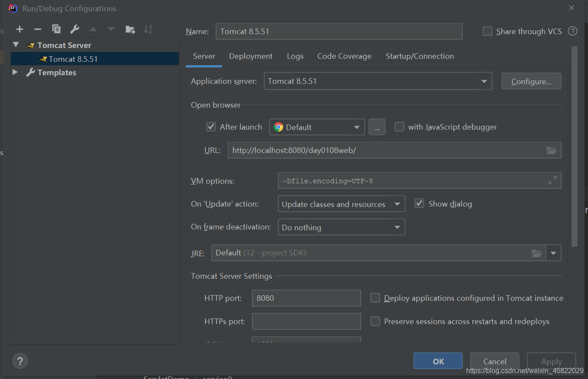Switch to the Code Coverage tab

point(344,56)
